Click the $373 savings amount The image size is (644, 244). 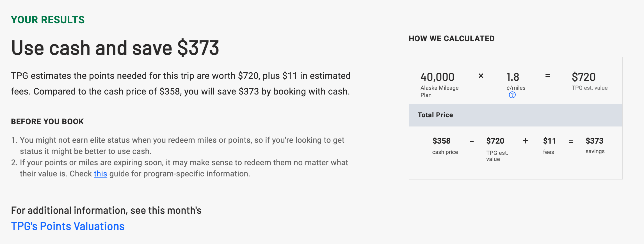coord(594,141)
